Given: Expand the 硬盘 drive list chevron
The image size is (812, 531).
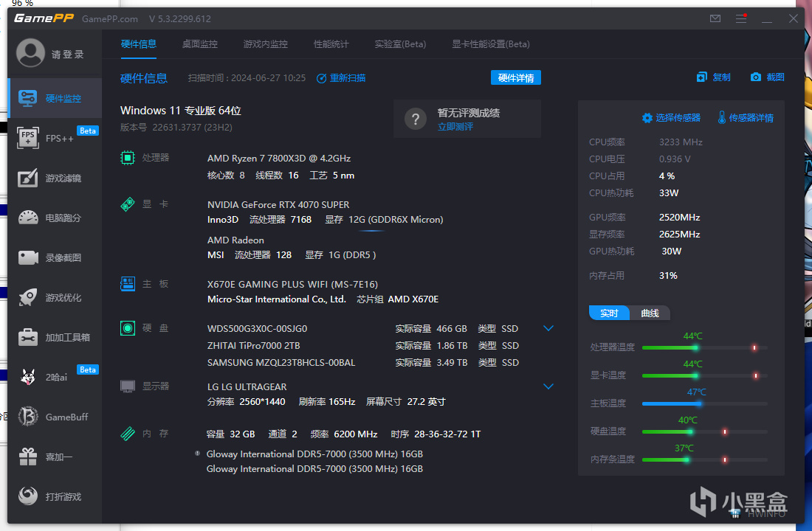Looking at the screenshot, I should (548, 328).
